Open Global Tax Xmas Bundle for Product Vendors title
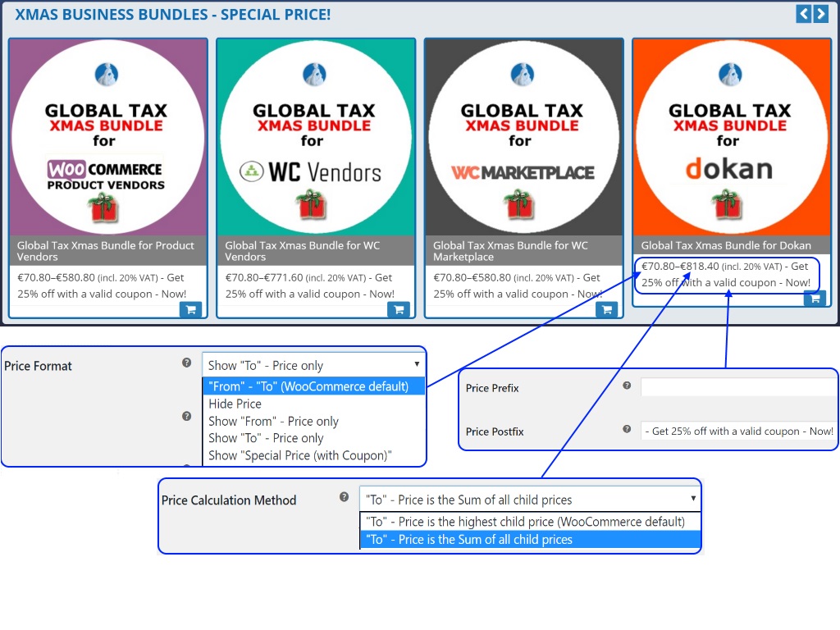Screen dimensions: 840x630 [x=106, y=251]
